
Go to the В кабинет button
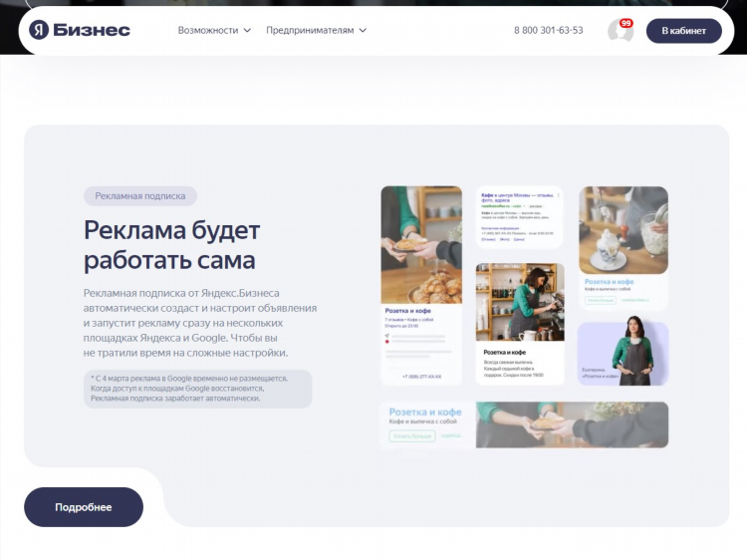tap(683, 31)
